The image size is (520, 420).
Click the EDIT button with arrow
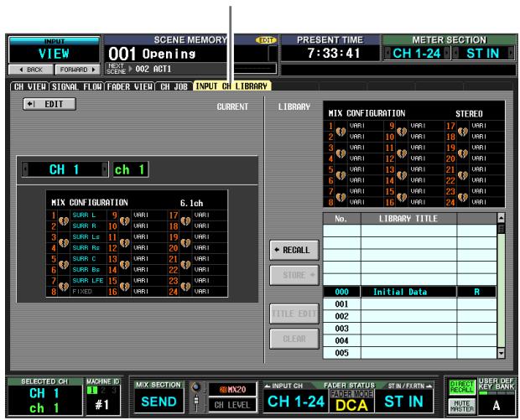(x=49, y=104)
